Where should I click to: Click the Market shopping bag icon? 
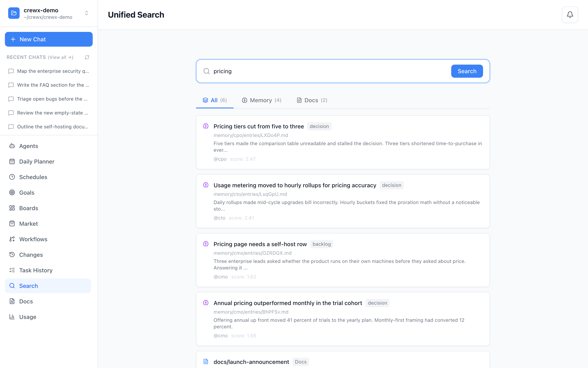pos(12,224)
